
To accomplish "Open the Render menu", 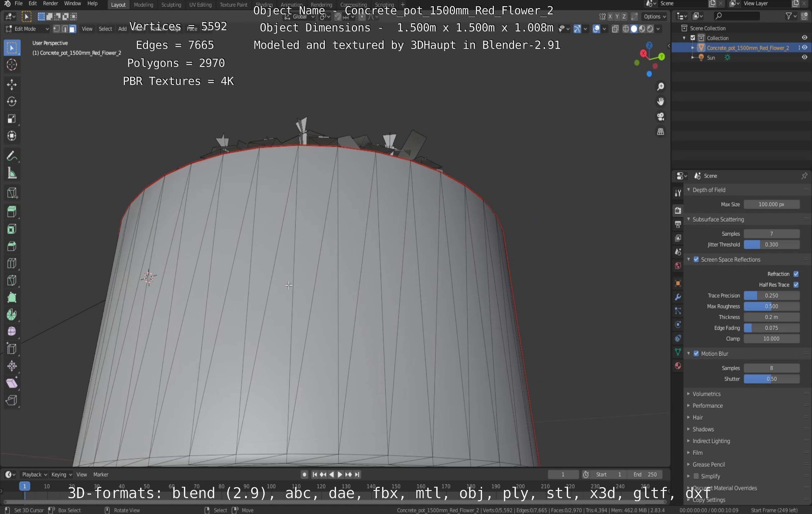I will (x=51, y=4).
